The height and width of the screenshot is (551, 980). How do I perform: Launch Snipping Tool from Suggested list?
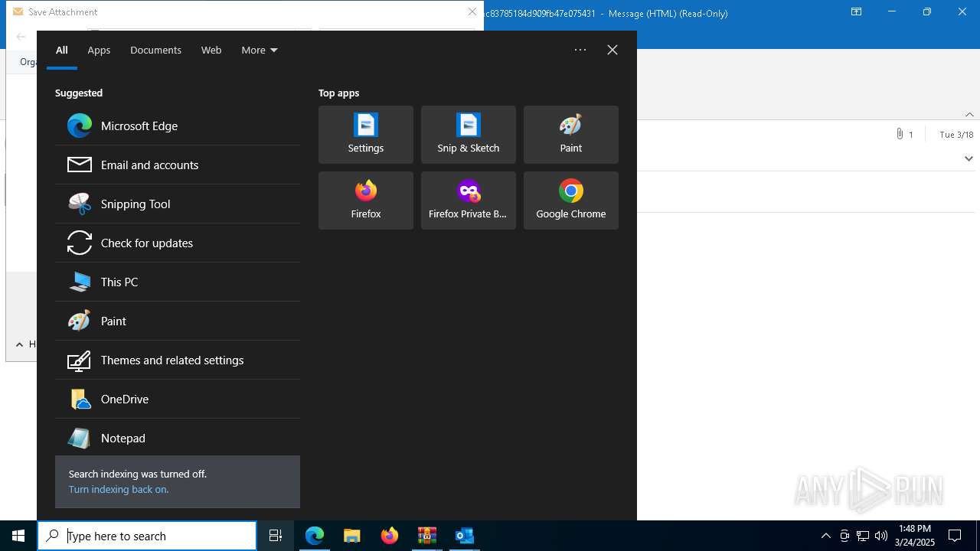pyautogui.click(x=178, y=204)
